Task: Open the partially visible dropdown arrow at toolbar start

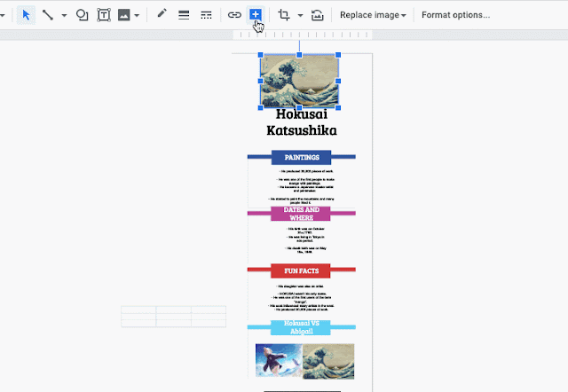Action: pyautogui.click(x=2, y=15)
